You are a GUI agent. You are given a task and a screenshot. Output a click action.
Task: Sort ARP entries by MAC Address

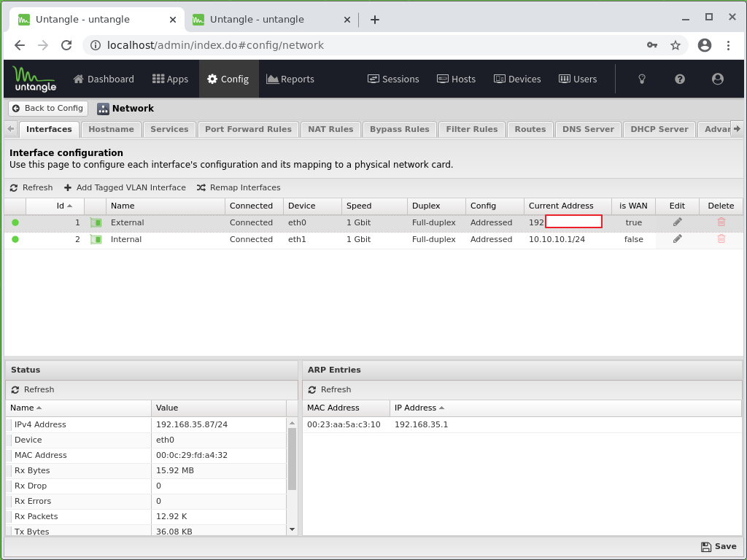point(347,408)
